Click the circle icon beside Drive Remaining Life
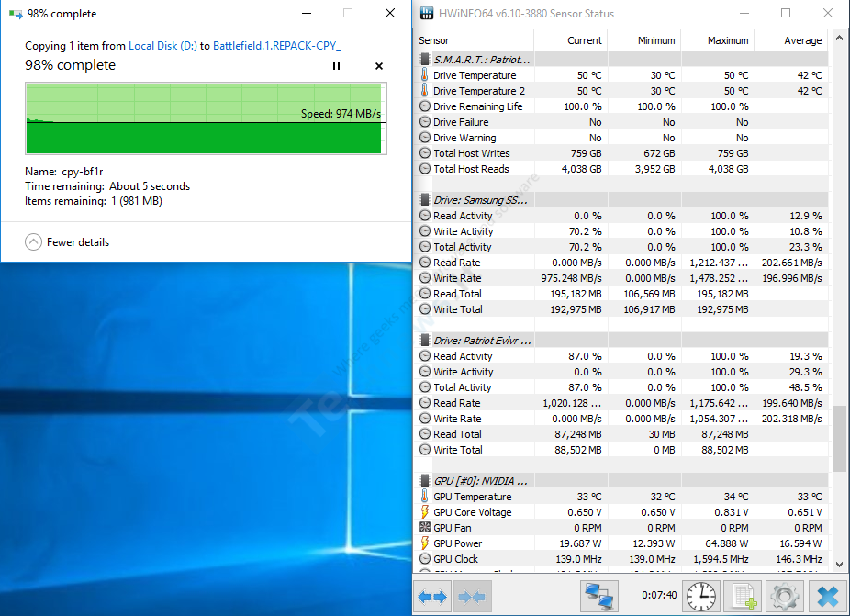 pyautogui.click(x=425, y=106)
